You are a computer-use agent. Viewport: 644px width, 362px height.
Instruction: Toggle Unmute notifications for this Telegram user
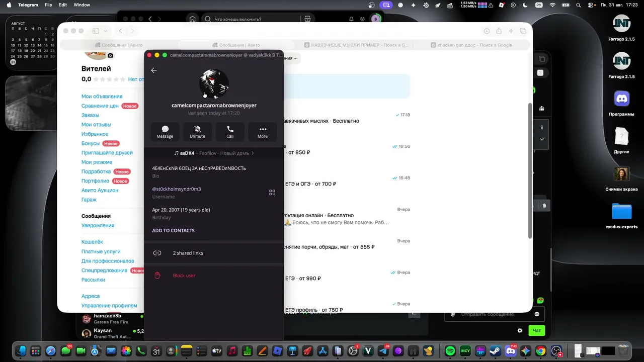click(197, 132)
